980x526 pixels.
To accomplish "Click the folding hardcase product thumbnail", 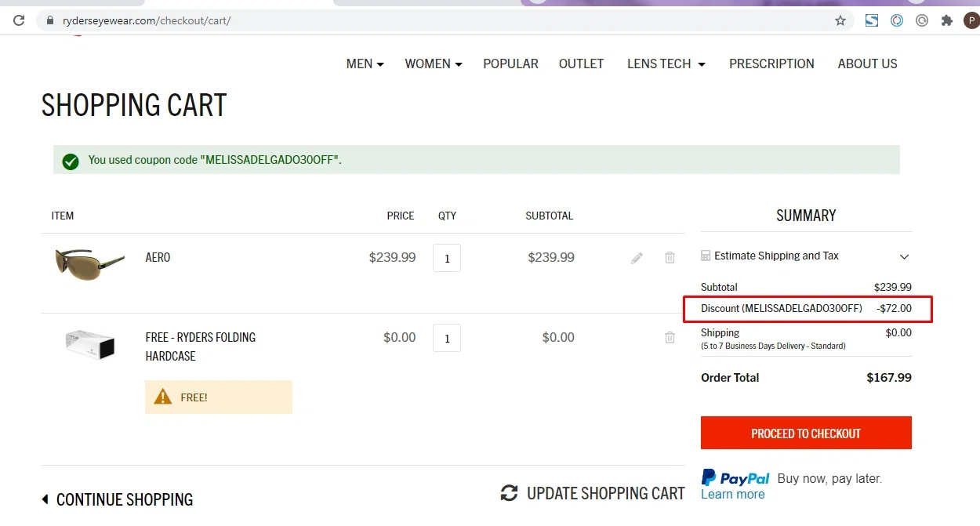I will [90, 344].
